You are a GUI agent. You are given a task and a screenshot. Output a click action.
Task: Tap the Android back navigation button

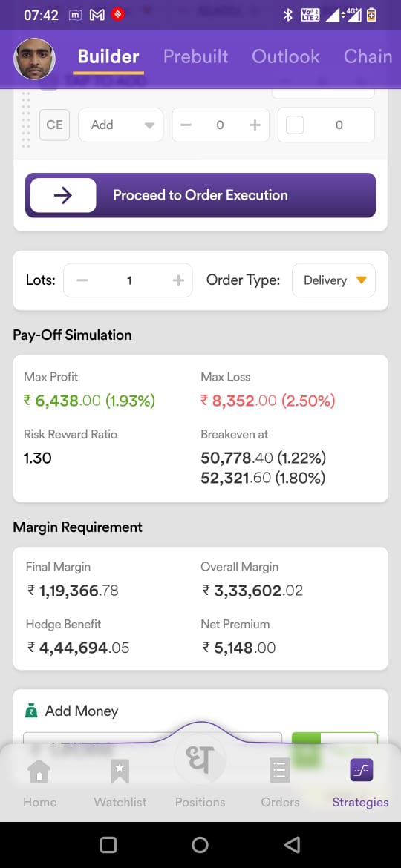click(x=291, y=845)
